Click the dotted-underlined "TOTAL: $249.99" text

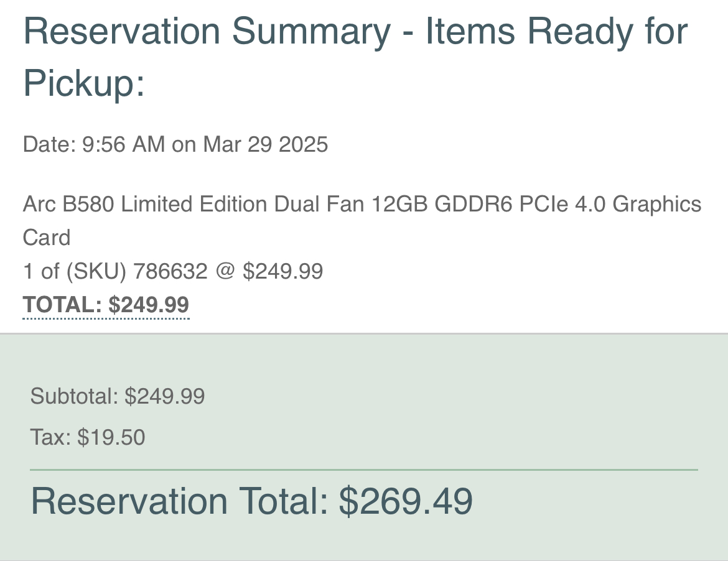(106, 305)
